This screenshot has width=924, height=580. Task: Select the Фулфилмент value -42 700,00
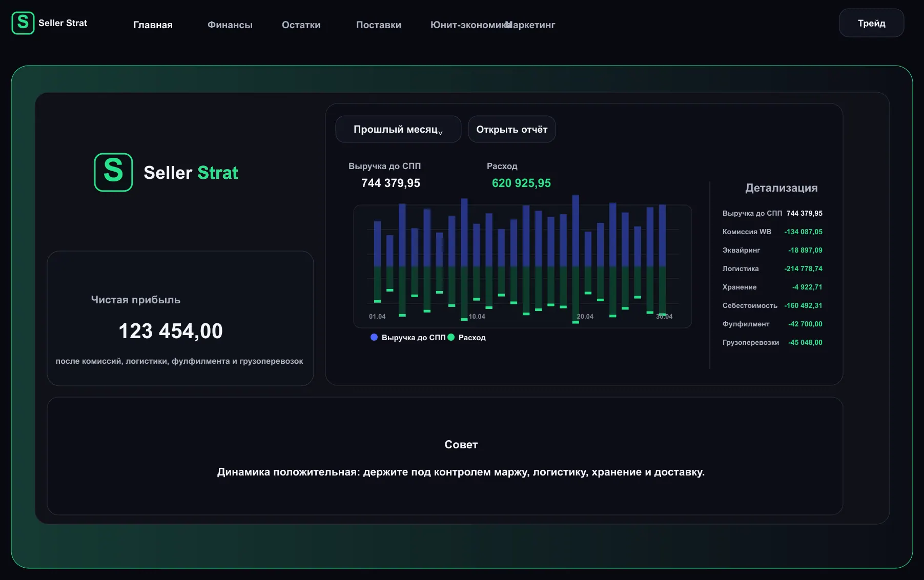pyautogui.click(x=805, y=324)
